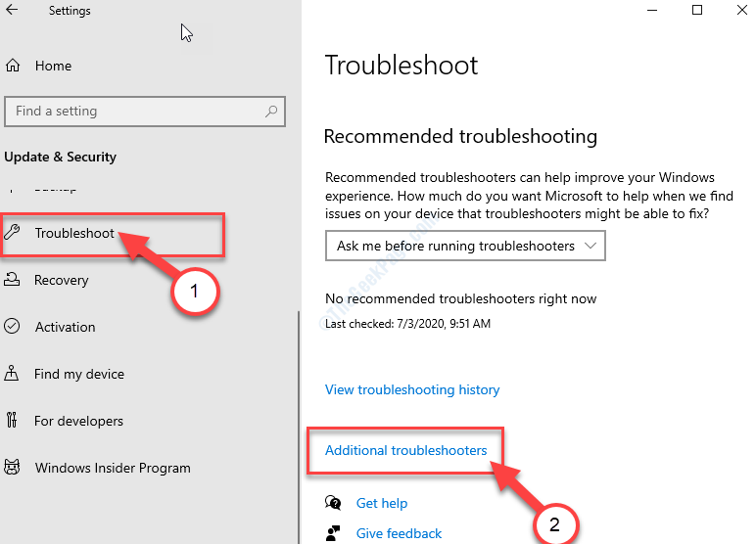The height and width of the screenshot is (544, 756).
Task: Click the search magnifier icon
Action: (271, 112)
